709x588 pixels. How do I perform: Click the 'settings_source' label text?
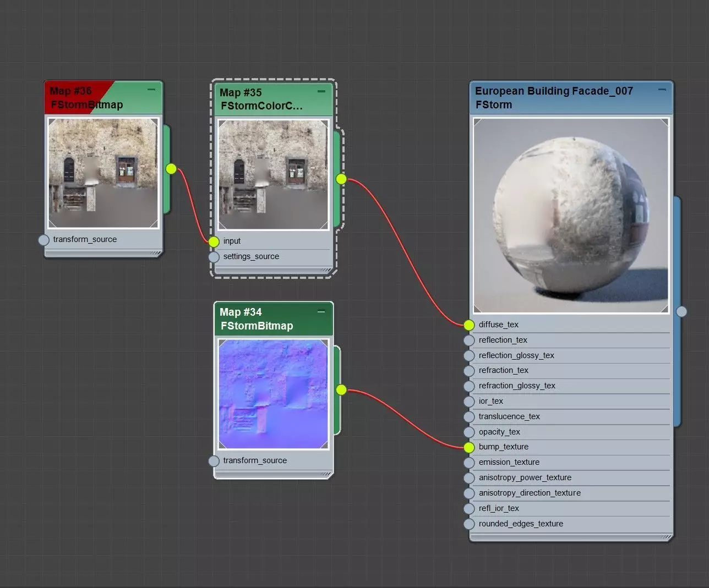[251, 256]
